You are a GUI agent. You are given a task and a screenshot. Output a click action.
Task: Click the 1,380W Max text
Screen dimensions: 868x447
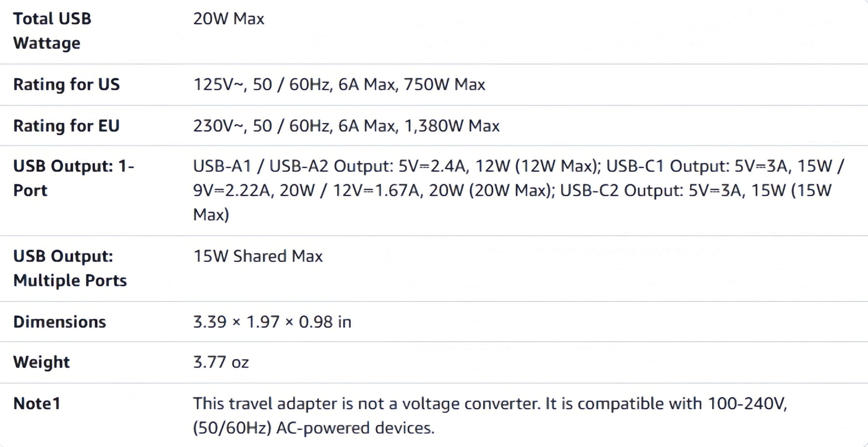[452, 126]
